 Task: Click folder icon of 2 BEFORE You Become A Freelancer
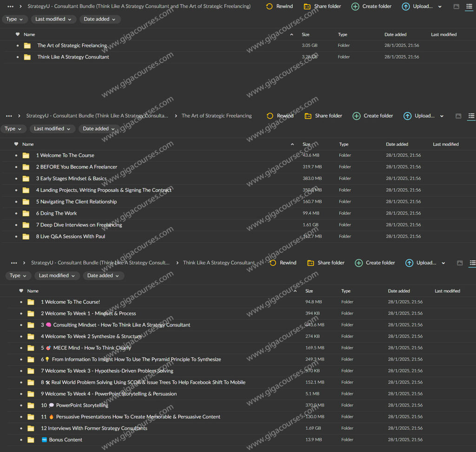click(x=26, y=167)
